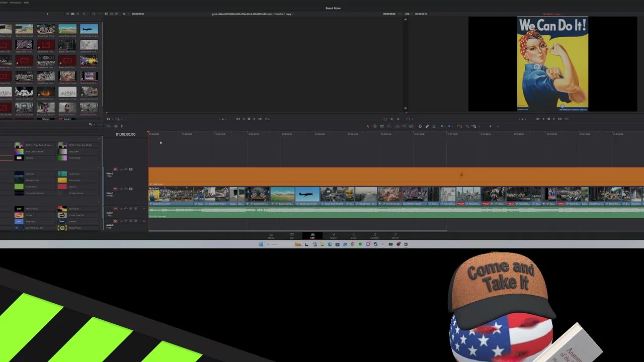The image size is (644, 362).
Task: Jump timeline viewer to first frame
Action: pos(537,119)
